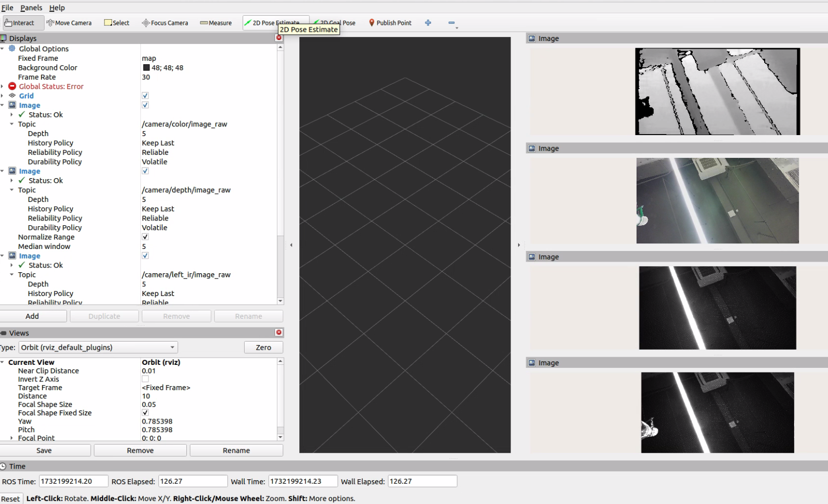Collapse the Current View node
The width and height of the screenshot is (828, 504).
click(3, 362)
